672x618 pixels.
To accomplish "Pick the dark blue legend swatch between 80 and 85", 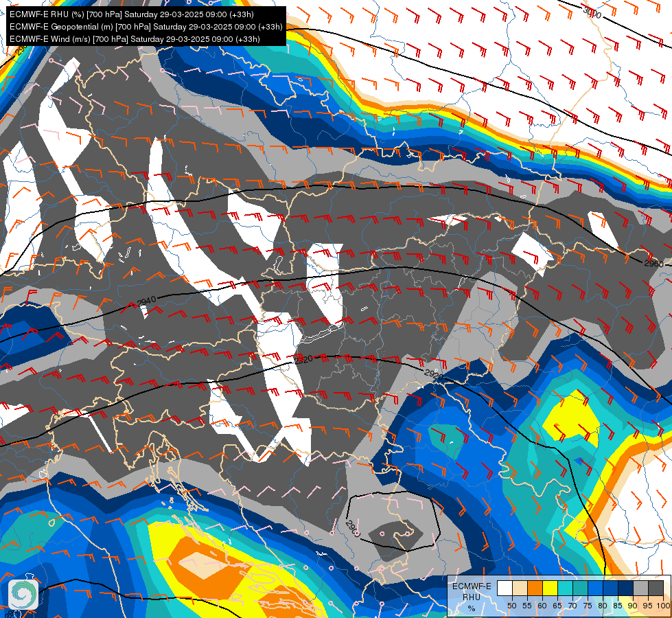I will click(610, 588).
